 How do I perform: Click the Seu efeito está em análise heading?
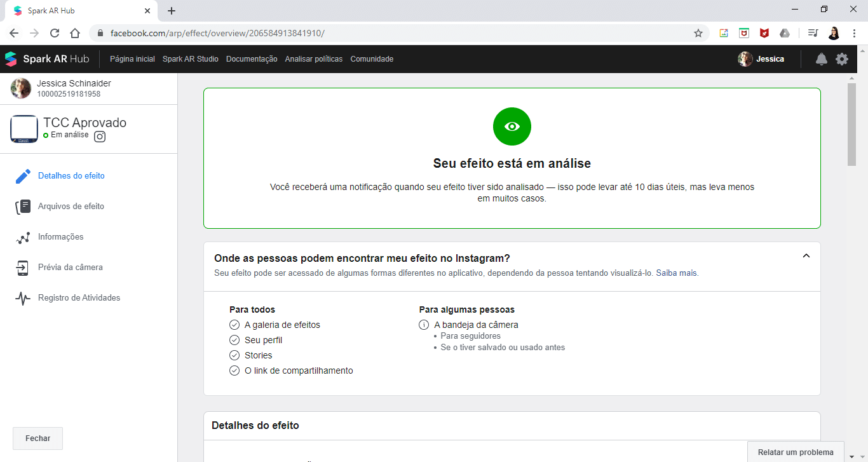tap(512, 163)
